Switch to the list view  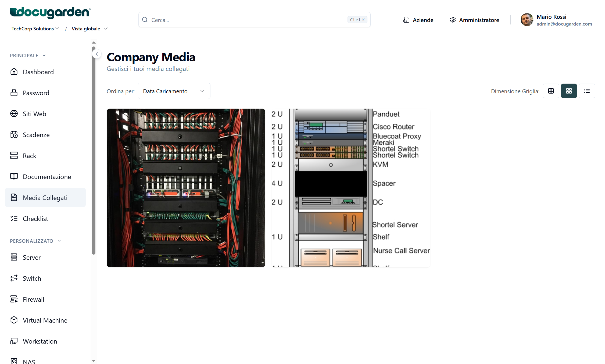click(587, 91)
